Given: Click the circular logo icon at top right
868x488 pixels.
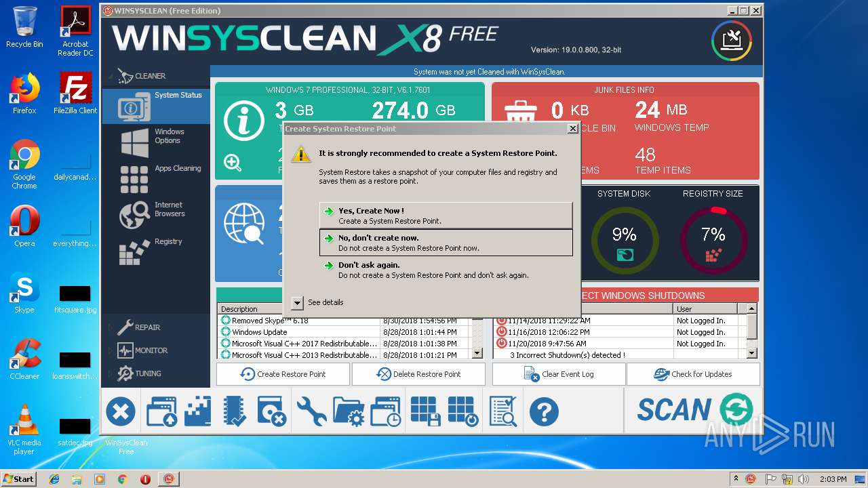Looking at the screenshot, I should pyautogui.click(x=732, y=41).
